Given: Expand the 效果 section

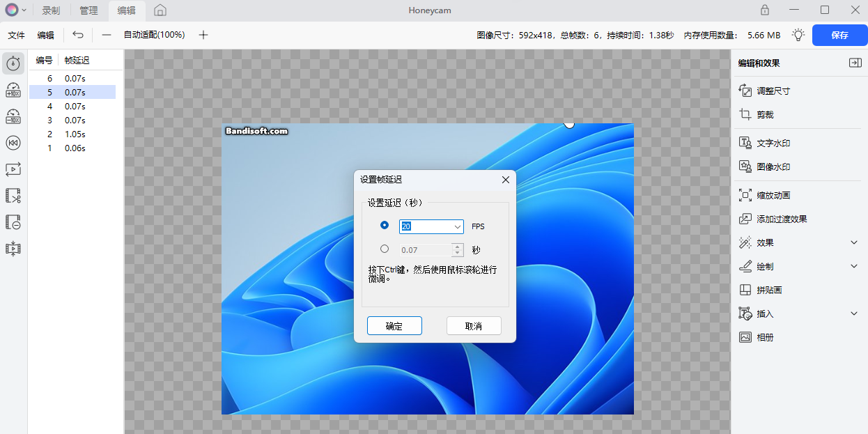Looking at the screenshot, I should point(854,242).
